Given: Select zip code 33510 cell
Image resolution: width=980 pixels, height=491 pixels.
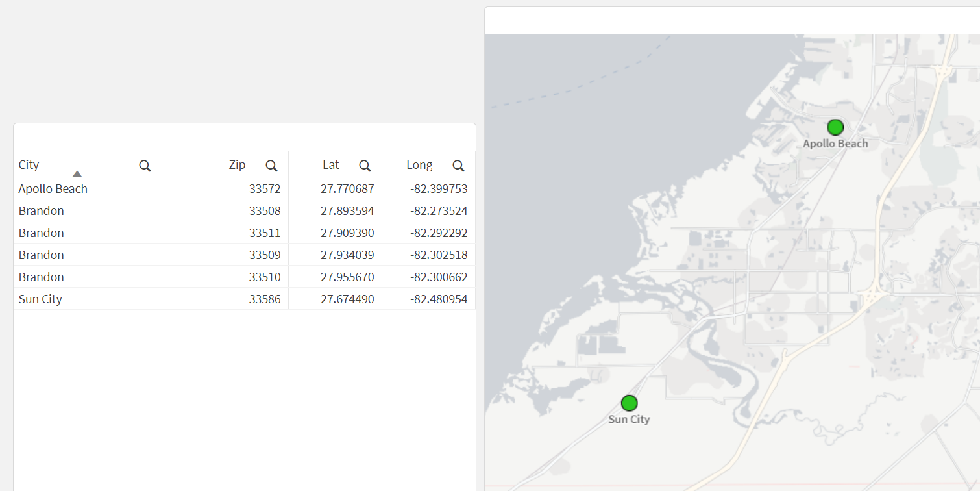Looking at the screenshot, I should pos(265,277).
